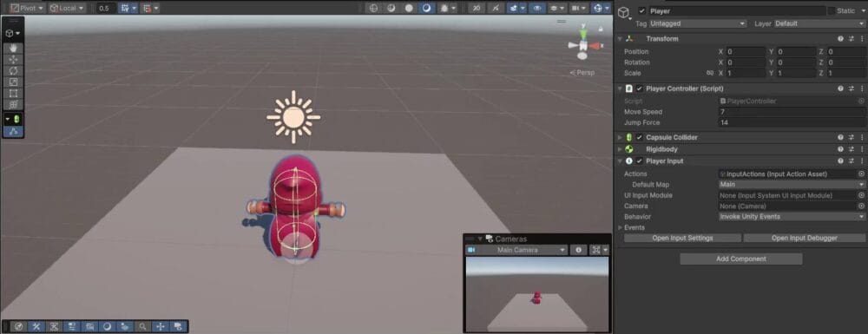Click the compass overlay toolbar icon
Viewport: 868px width, 334px height.
click(x=18, y=326)
